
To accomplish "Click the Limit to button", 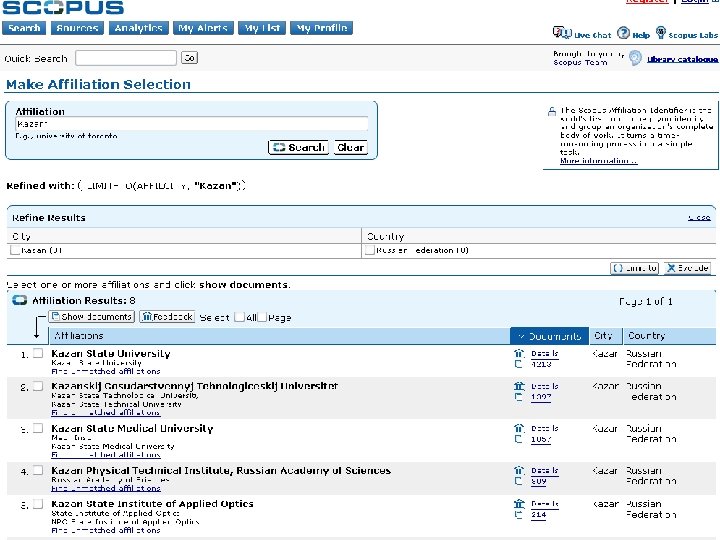I will point(635,268).
